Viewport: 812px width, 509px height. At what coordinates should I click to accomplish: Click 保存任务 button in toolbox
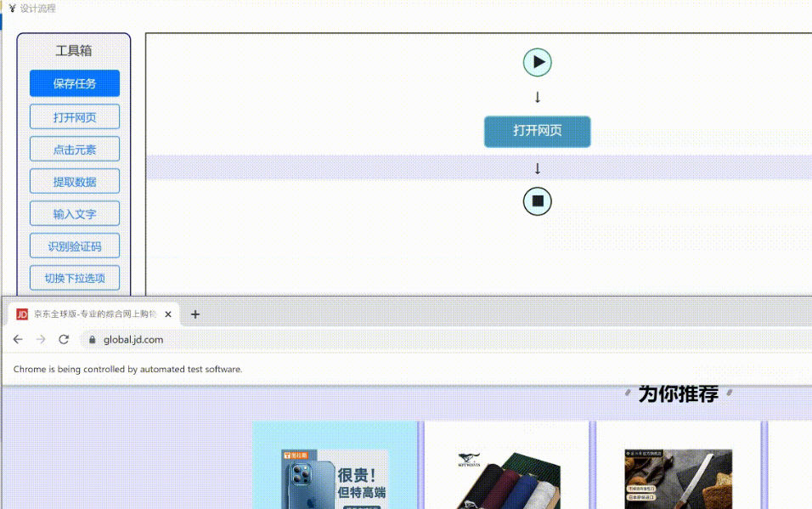tap(75, 83)
